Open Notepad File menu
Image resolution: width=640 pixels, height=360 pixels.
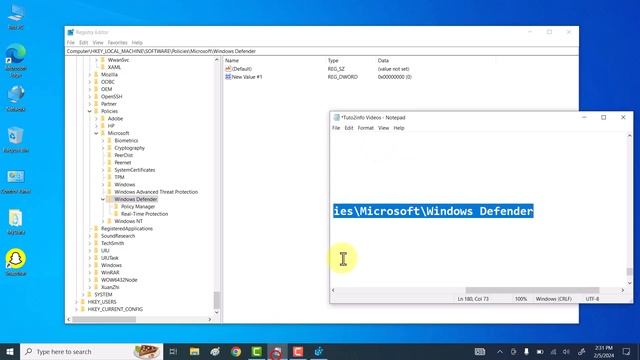(x=336, y=128)
